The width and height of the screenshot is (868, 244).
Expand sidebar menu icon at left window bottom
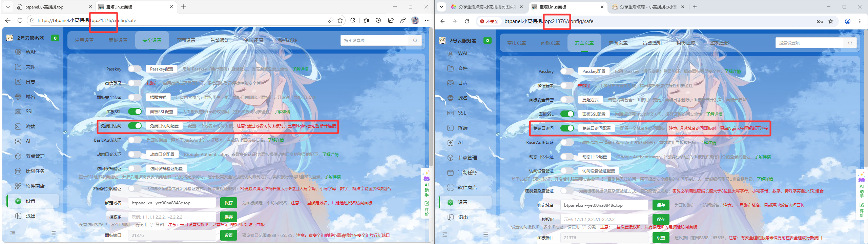[53, 233]
